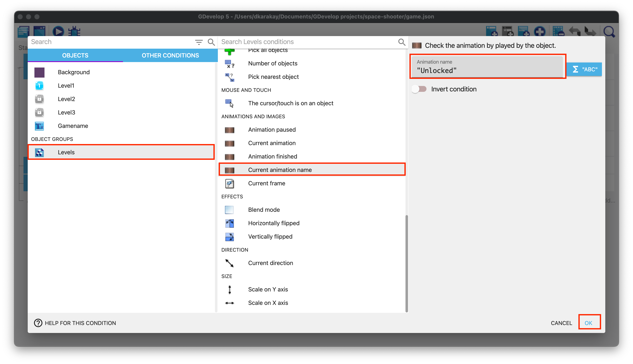Select the Gamename text object icon

(x=39, y=126)
